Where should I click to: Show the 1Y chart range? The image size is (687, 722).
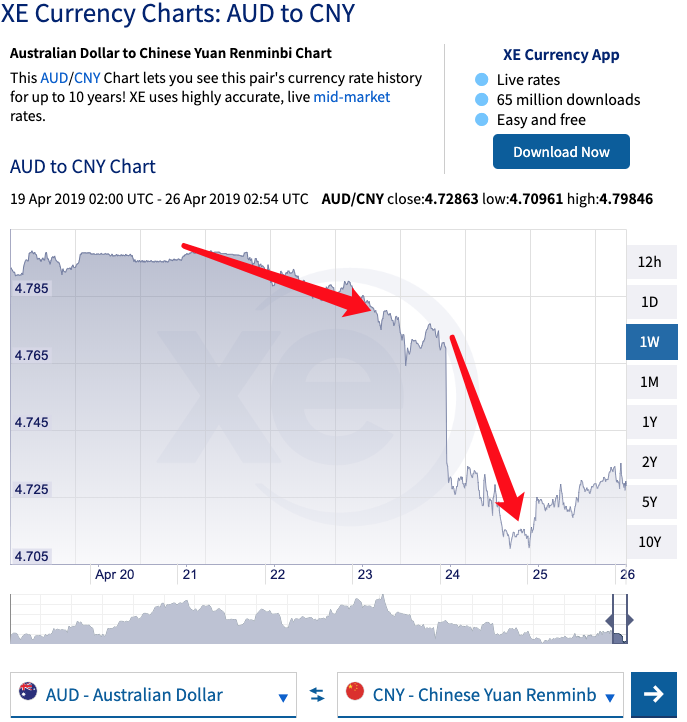(x=650, y=422)
